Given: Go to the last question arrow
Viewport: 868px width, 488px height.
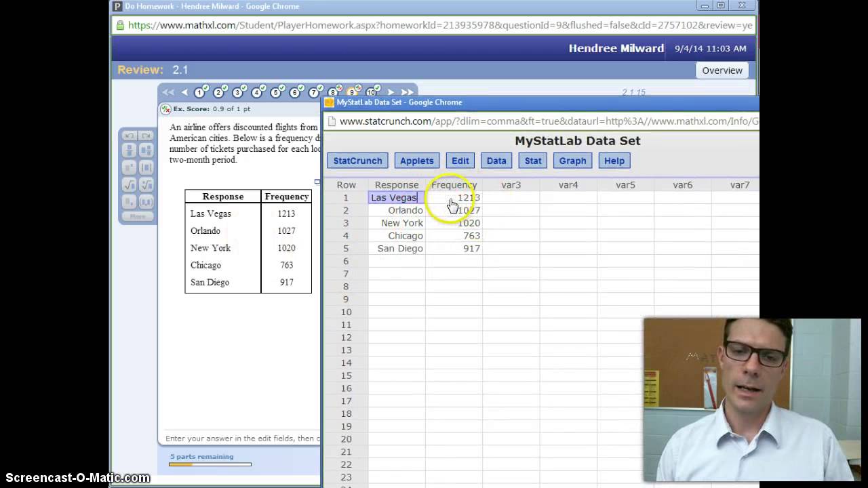Looking at the screenshot, I should [x=407, y=92].
